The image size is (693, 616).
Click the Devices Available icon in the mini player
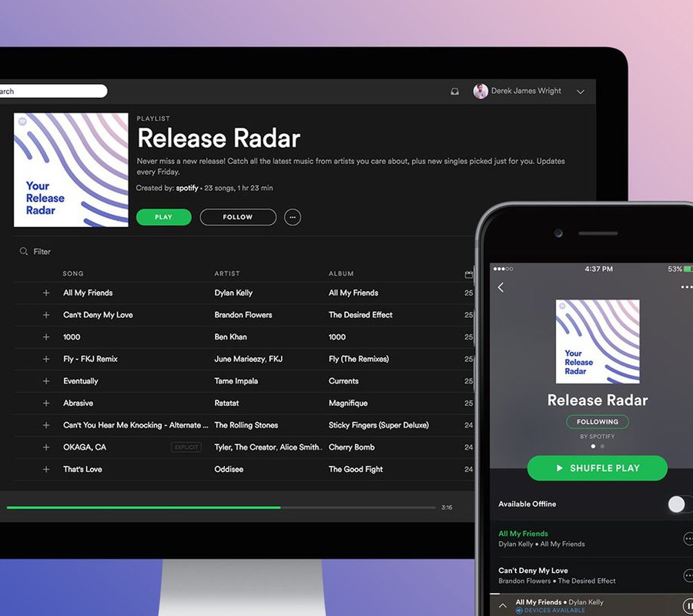519,609
